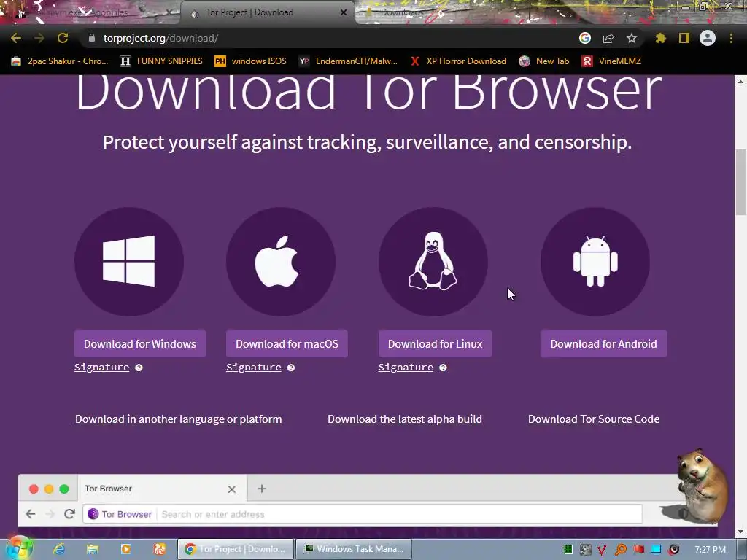
Task: Click the Apple logo circle icon
Action: [x=281, y=262]
